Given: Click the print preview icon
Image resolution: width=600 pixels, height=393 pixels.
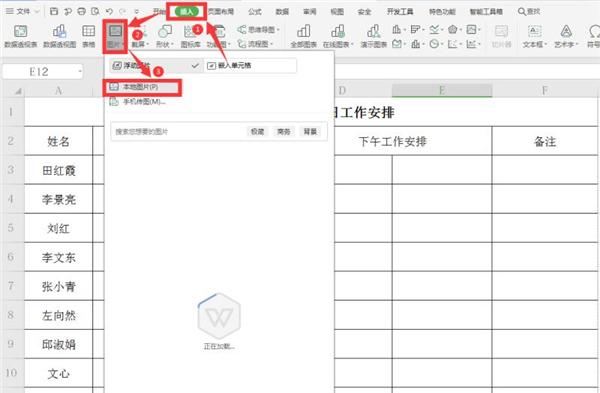Looking at the screenshot, I should point(95,11).
